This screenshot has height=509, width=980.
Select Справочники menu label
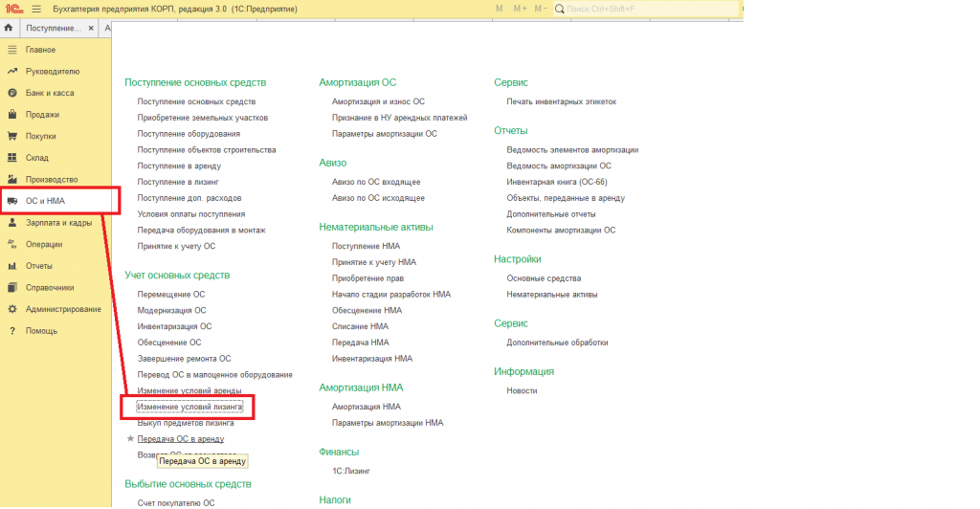point(50,287)
